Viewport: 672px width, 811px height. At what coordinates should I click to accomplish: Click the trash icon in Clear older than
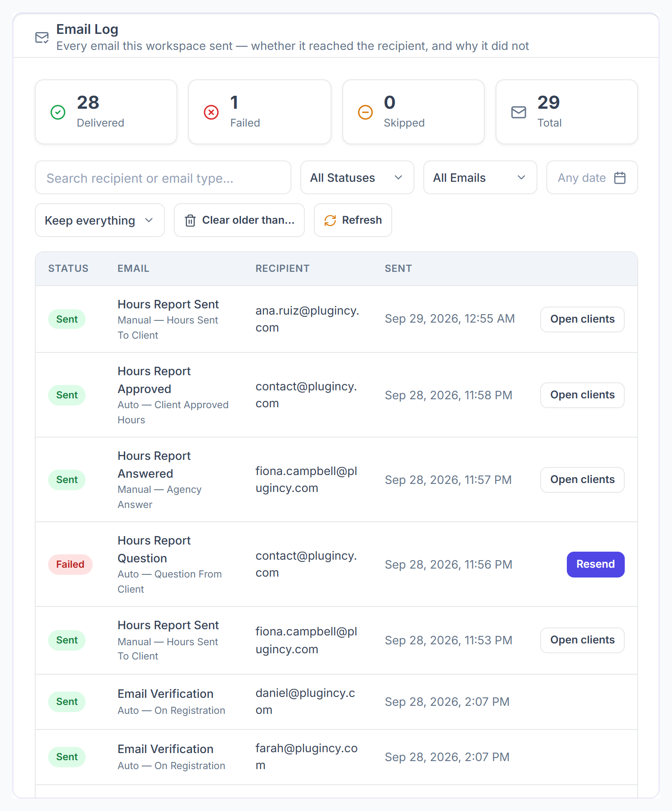coord(190,221)
